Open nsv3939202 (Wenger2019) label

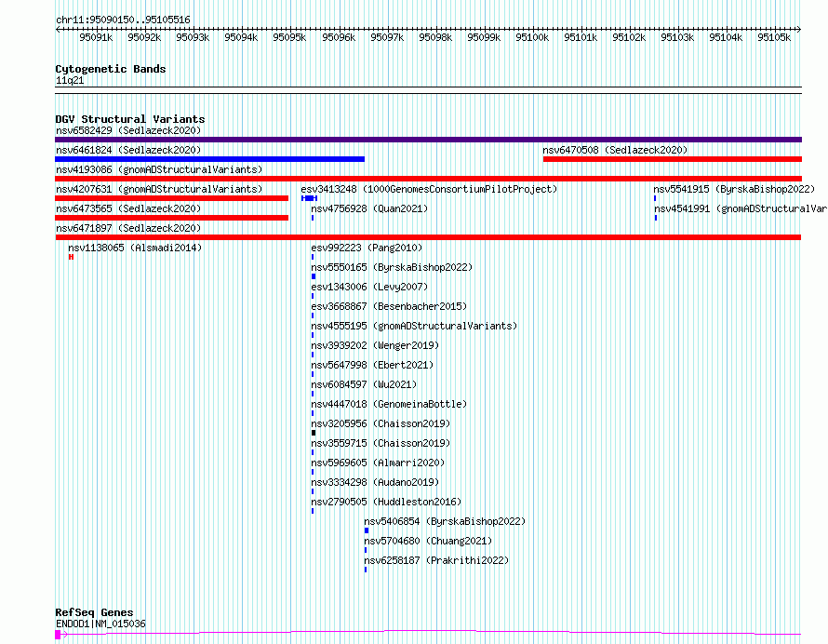pos(375,345)
